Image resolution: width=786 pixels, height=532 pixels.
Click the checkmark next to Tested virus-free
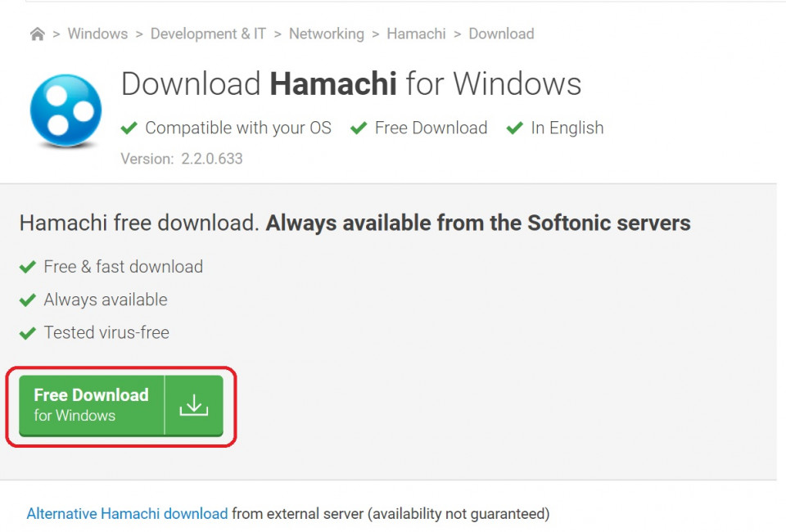pos(28,333)
